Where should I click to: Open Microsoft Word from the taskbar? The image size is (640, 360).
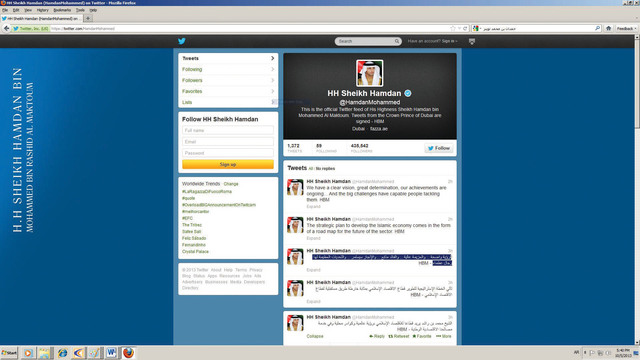[111, 353]
